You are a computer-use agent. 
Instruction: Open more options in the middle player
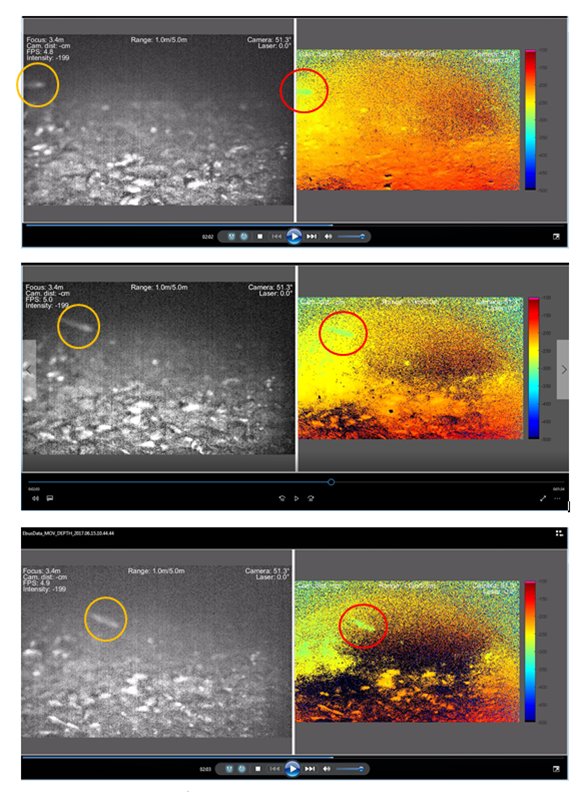[557, 498]
